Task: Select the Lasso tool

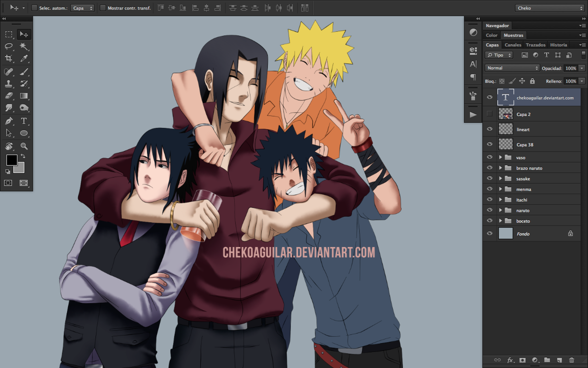Action: click(x=9, y=46)
